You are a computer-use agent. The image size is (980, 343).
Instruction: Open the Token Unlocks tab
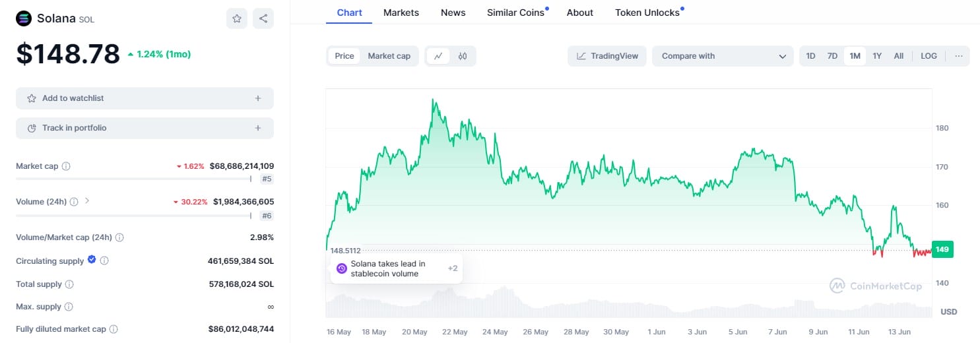pyautogui.click(x=647, y=13)
